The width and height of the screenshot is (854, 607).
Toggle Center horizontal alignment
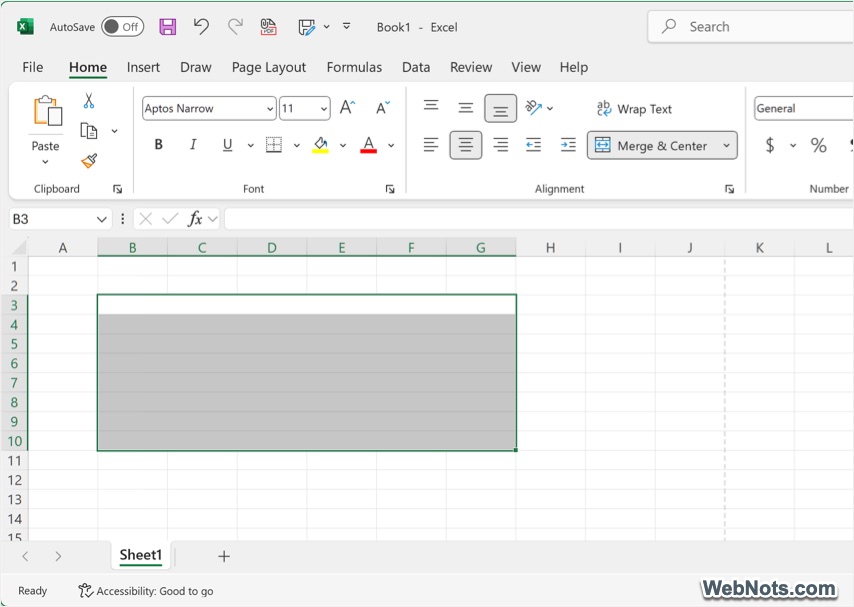tap(466, 145)
